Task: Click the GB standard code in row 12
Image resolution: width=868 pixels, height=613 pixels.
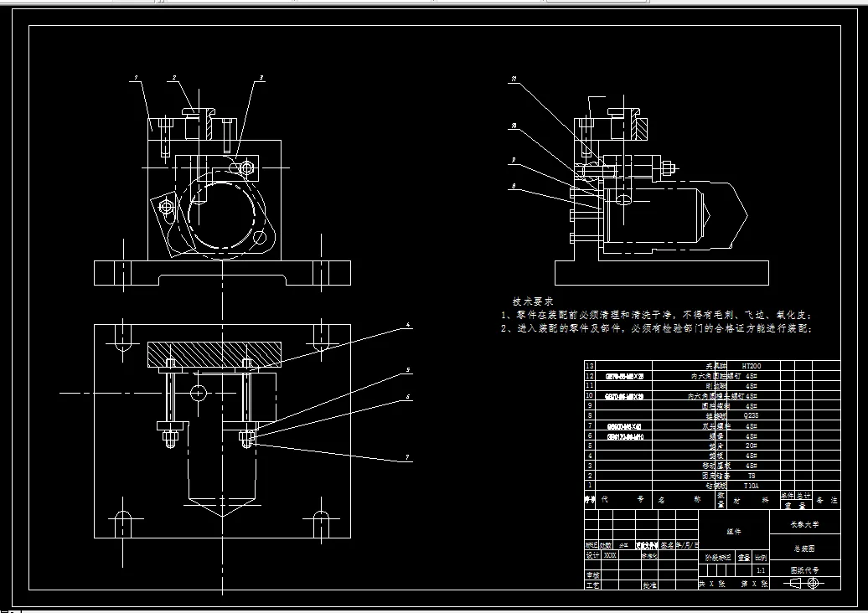Action: 625,376
